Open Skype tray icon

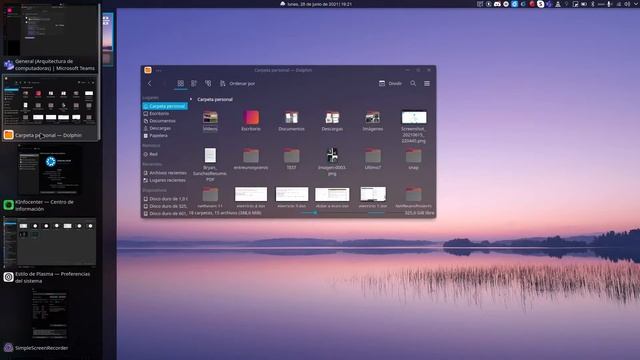click(x=540, y=4)
